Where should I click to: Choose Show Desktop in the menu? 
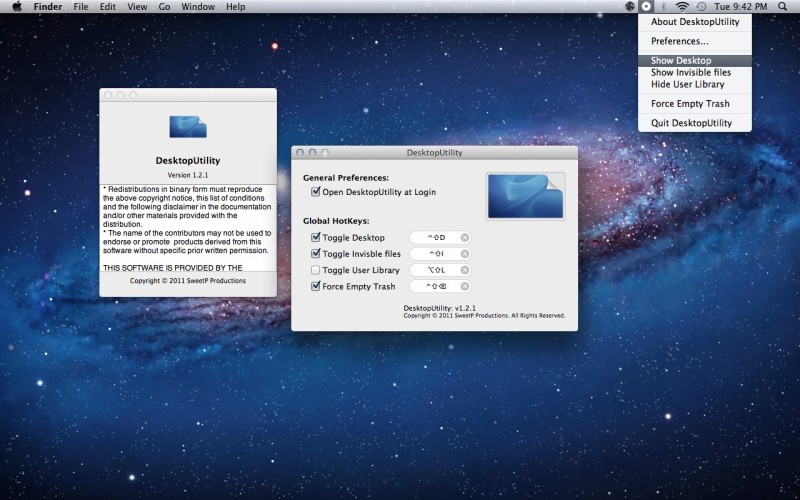pyautogui.click(x=694, y=60)
